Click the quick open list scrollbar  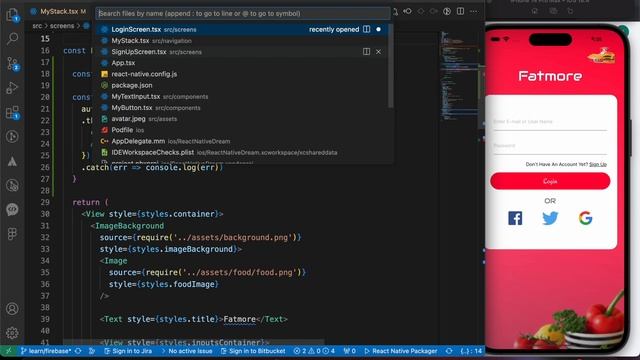391,66
